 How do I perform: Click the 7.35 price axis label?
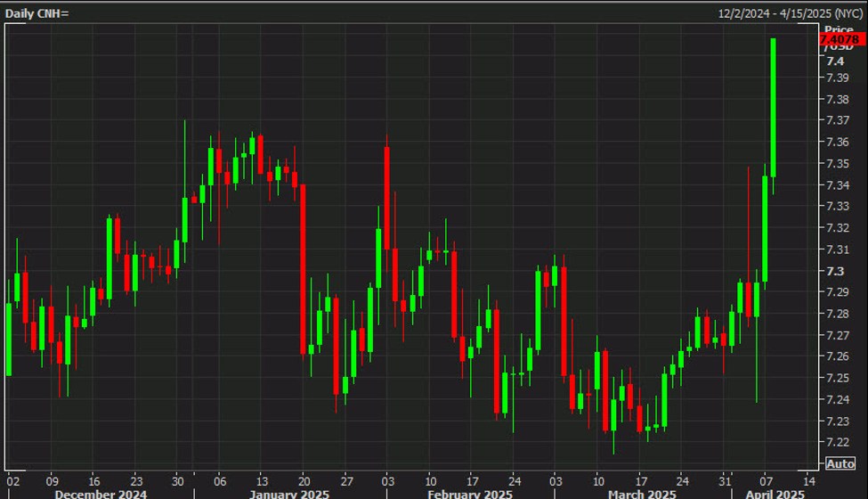click(x=837, y=164)
